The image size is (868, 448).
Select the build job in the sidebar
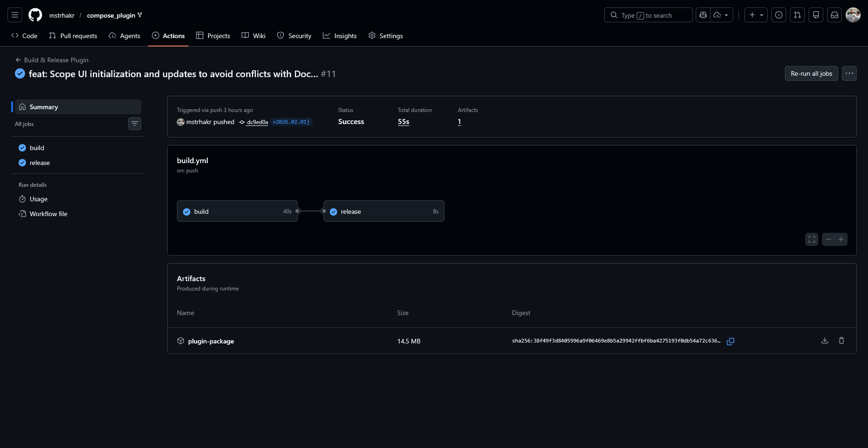point(37,147)
